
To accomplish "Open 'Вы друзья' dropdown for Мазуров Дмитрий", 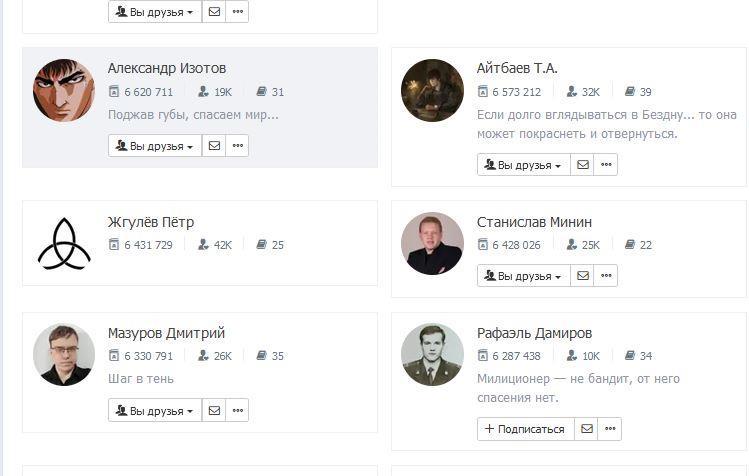I will point(155,411).
